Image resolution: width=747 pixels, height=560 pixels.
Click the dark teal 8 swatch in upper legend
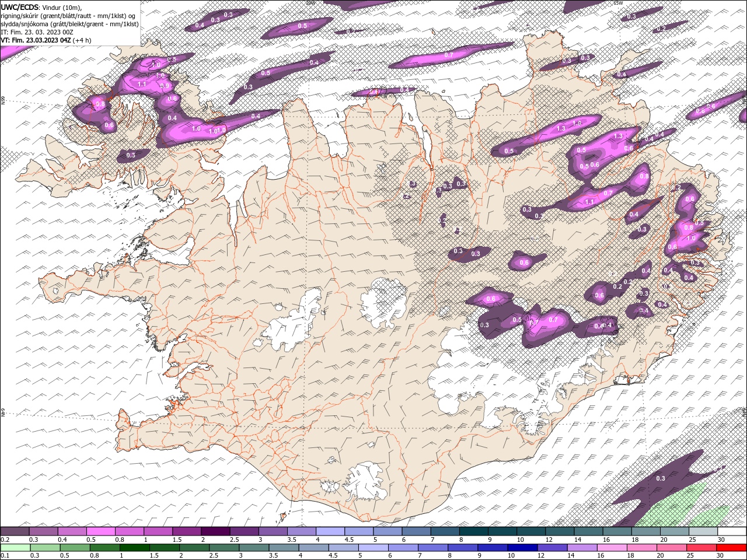474,531
